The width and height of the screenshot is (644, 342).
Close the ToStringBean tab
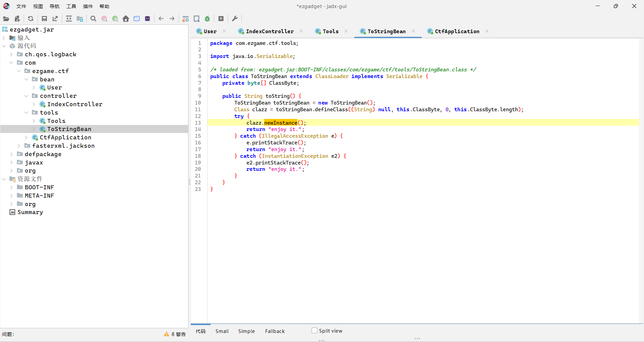coord(413,31)
